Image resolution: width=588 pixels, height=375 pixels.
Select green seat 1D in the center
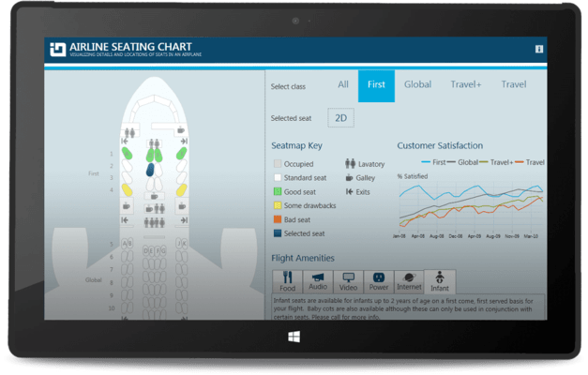click(150, 156)
